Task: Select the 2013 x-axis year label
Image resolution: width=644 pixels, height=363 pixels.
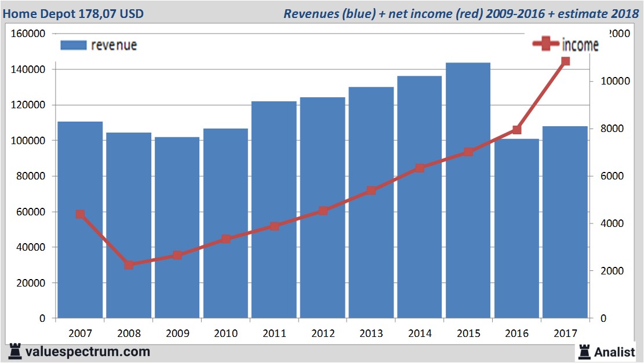Action: point(372,333)
